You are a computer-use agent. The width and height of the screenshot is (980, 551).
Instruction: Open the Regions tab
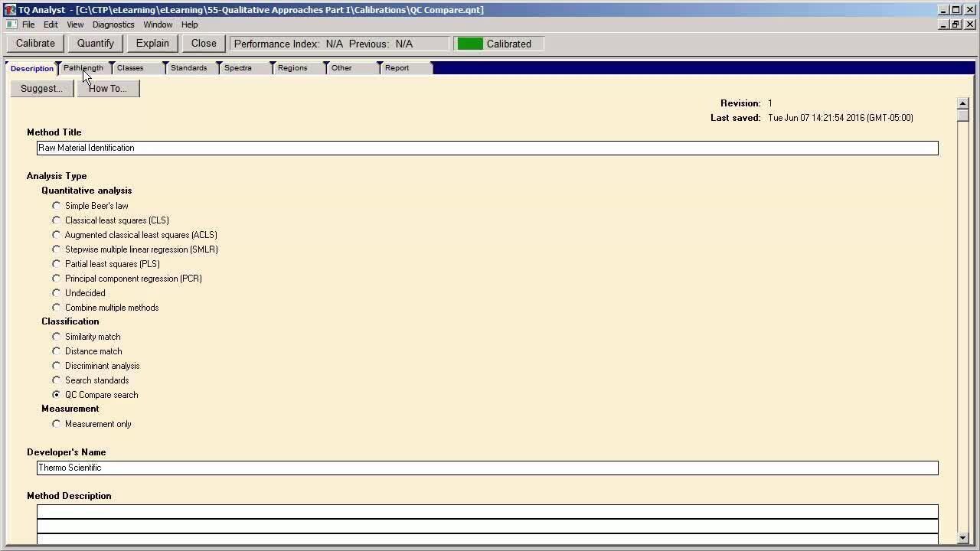tap(292, 68)
